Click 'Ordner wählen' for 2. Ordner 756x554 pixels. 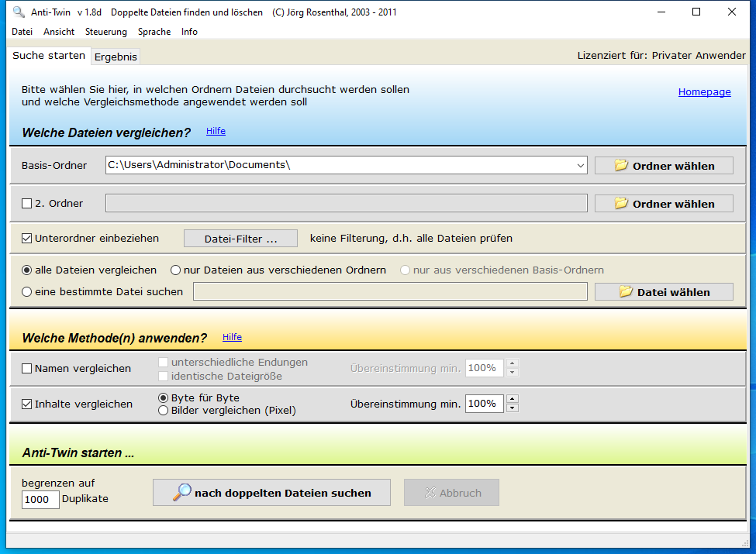[664, 203]
